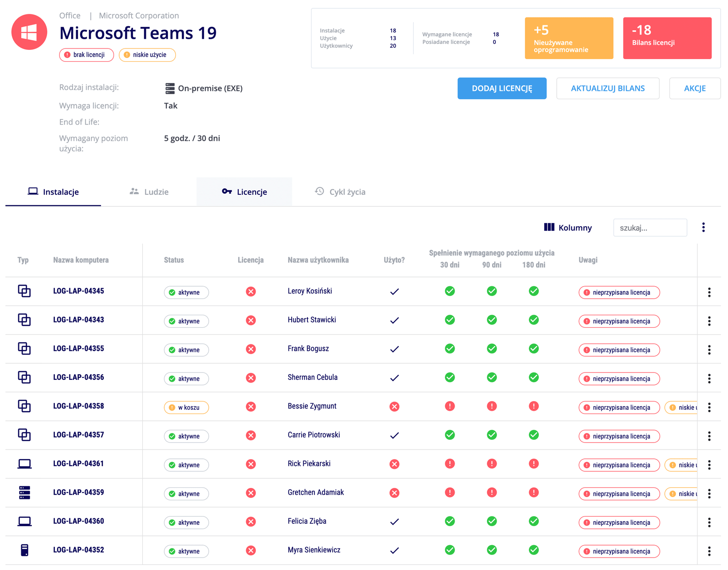
Task: Open computer LOG-LAP-04352
Action: click(x=78, y=550)
